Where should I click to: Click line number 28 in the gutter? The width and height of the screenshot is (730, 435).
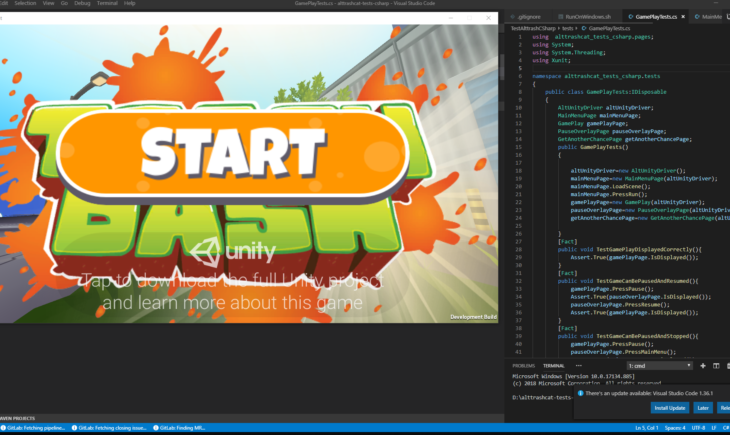click(519, 250)
